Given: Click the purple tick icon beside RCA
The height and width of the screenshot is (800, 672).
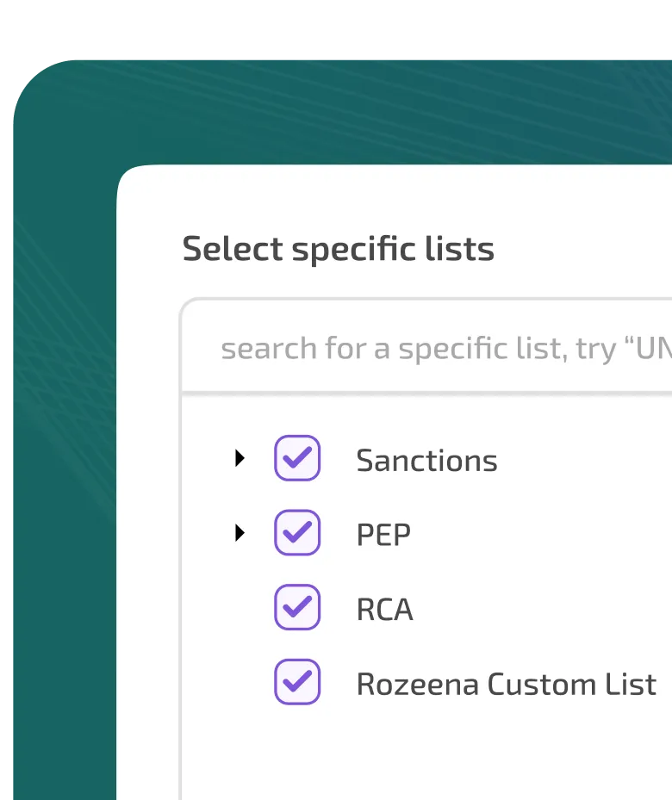Looking at the screenshot, I should tap(298, 606).
